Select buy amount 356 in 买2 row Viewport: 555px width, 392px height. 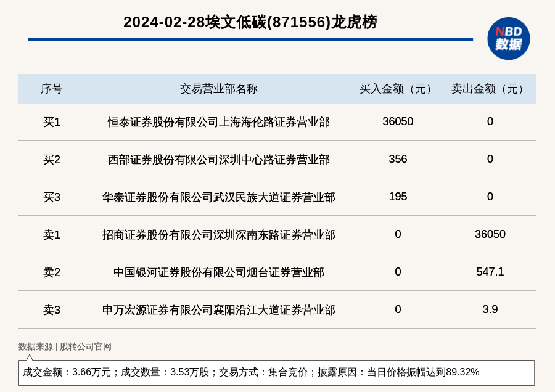point(398,159)
